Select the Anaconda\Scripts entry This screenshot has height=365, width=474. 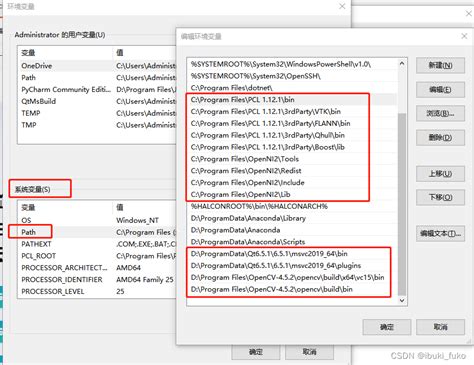292,242
